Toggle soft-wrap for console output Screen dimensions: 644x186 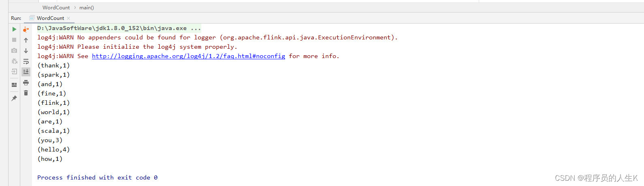pos(26,61)
